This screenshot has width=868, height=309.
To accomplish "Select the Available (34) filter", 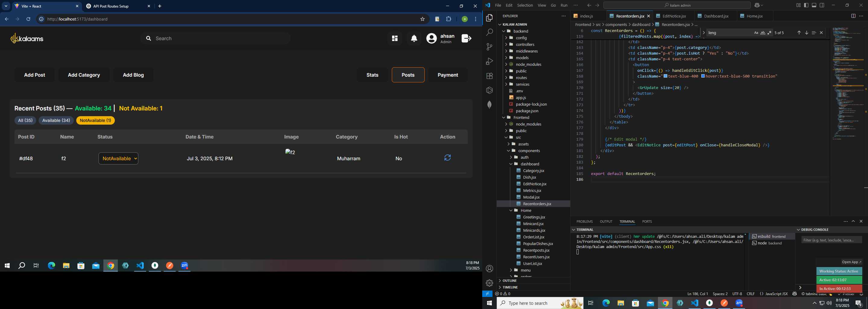I will [56, 120].
